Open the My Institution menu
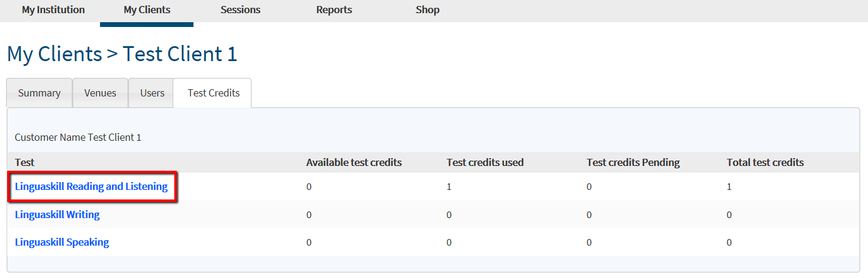This screenshot has width=868, height=278. point(53,10)
